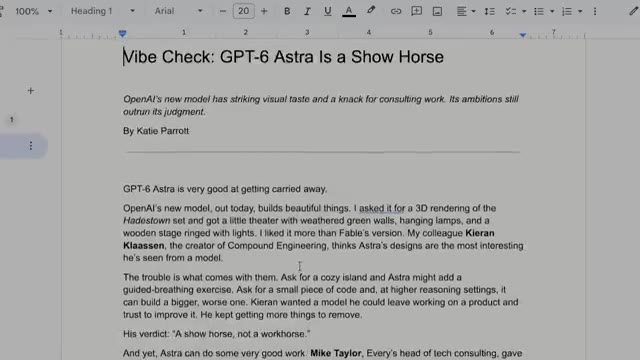The width and height of the screenshot is (640, 360).
Task: Open the Heading 1 paragraph style dropdown
Action: pos(103,11)
